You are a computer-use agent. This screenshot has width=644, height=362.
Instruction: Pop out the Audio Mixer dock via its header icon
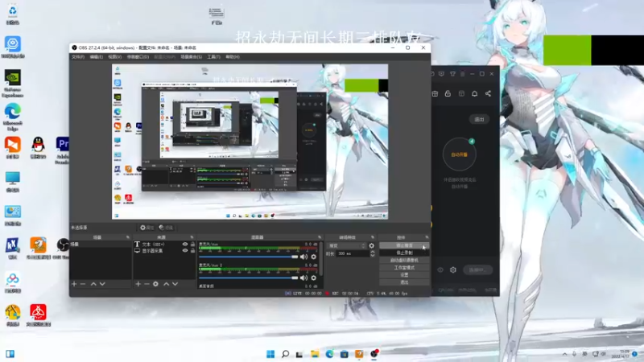pyautogui.click(x=320, y=237)
